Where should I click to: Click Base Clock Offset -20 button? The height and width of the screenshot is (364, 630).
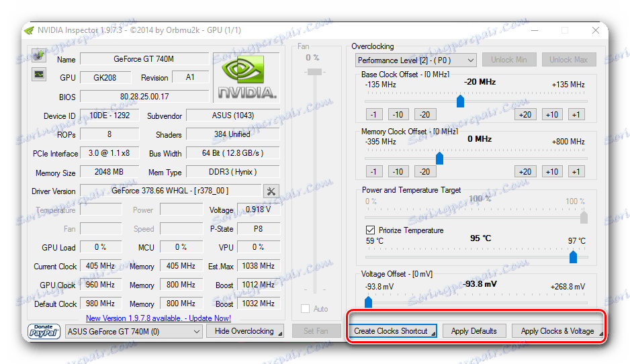(x=425, y=114)
